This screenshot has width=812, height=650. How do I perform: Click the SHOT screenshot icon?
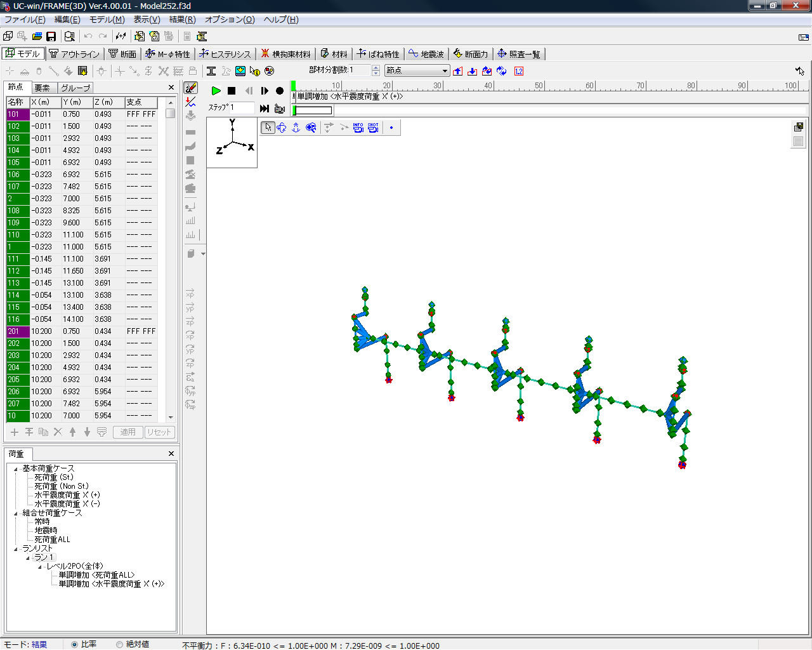point(373,128)
